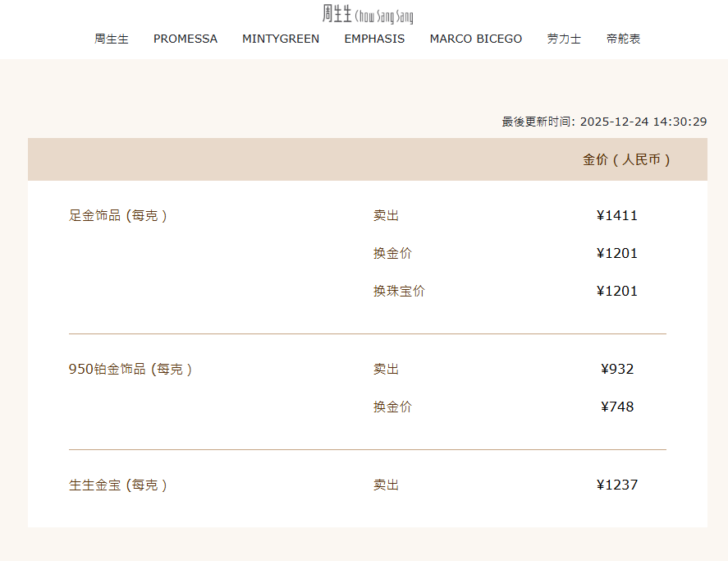Click the ¥932 platinum sell price
The width and height of the screenshot is (728, 561).
[x=617, y=370]
